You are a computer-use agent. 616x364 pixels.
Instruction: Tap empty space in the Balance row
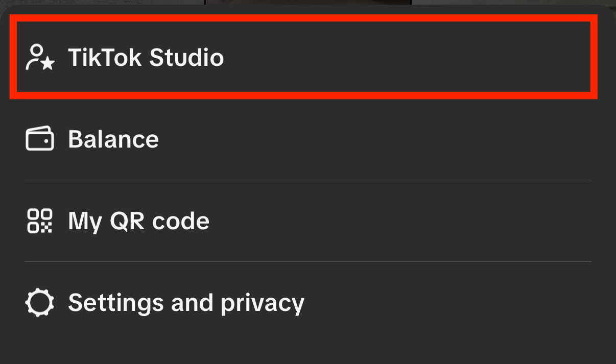click(383, 139)
